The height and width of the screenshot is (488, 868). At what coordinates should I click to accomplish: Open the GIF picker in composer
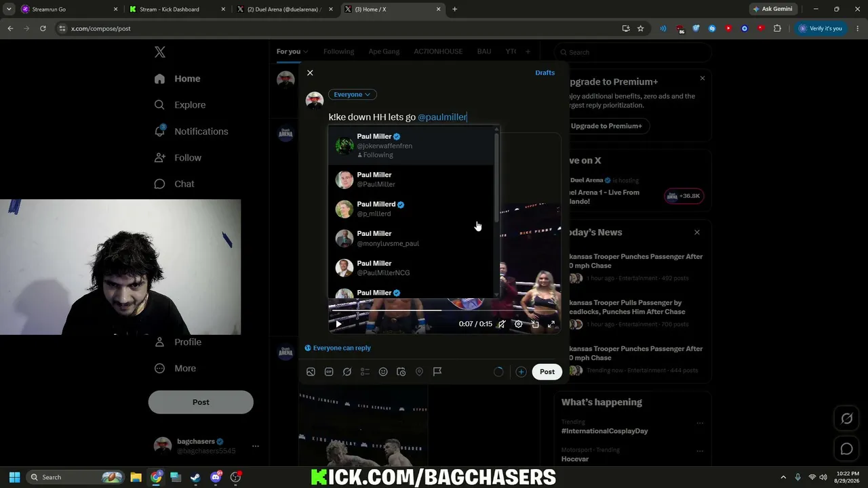coord(329,371)
